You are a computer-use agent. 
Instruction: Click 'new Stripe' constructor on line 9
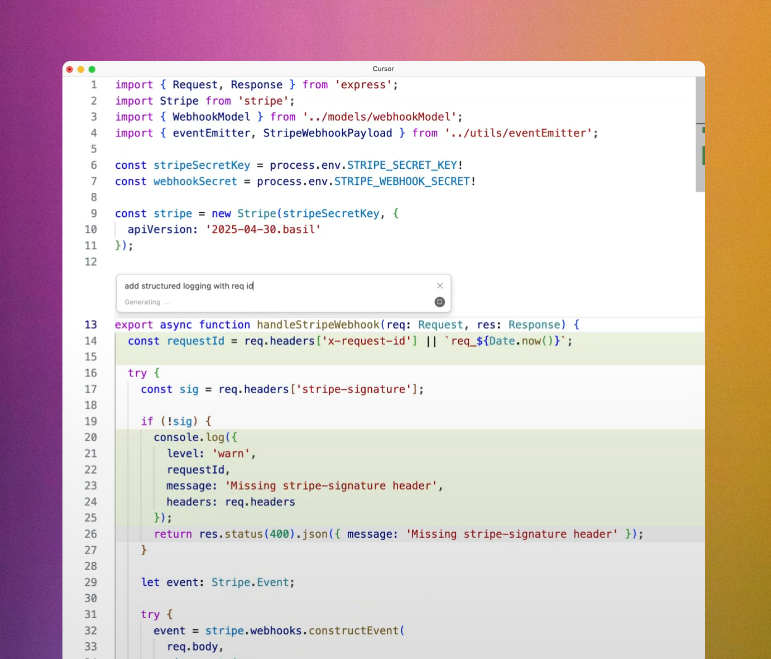(244, 213)
